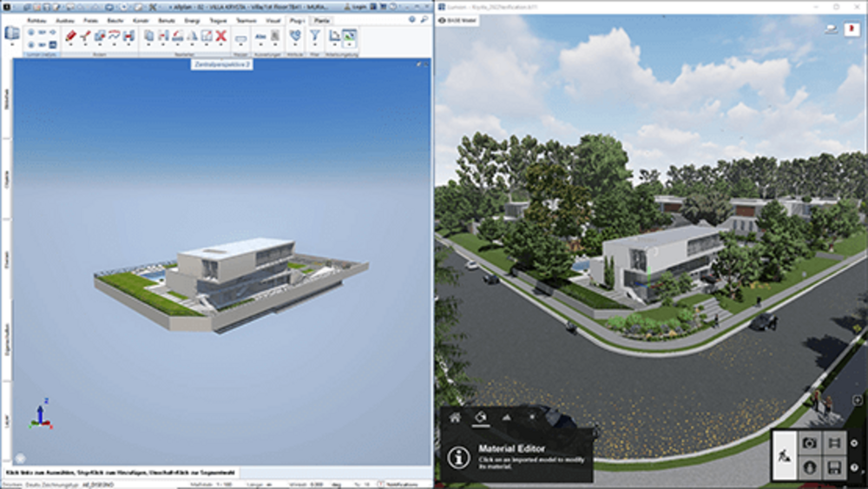Select the Filter funnel icon

315,36
